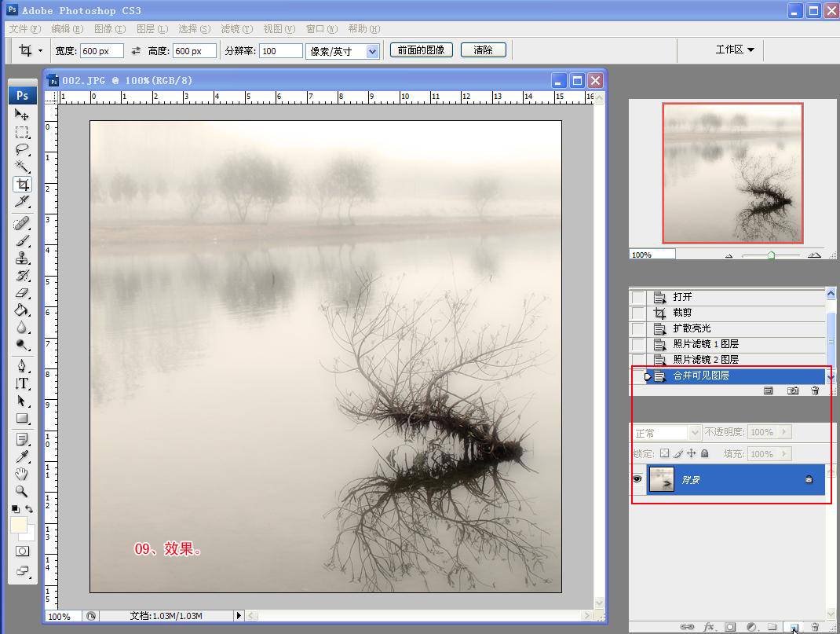Open the 选择 menu
Viewport: 840px width, 634px height.
pos(194,29)
